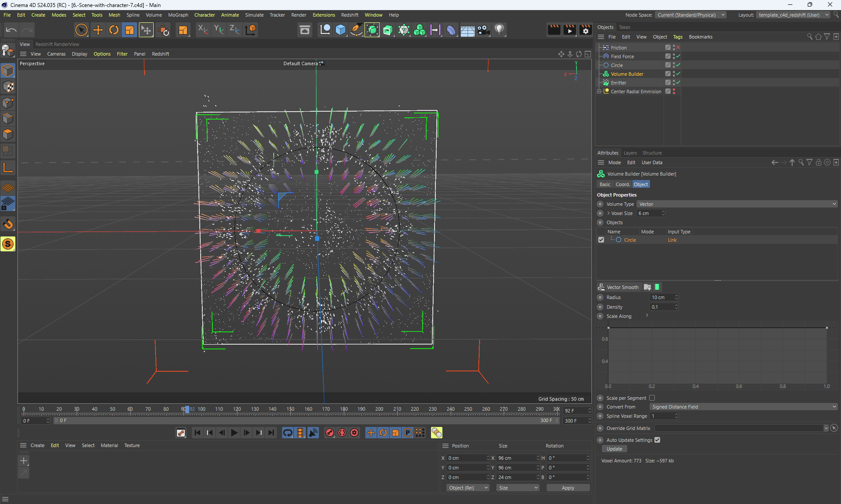Screen dimensions: 841x504
Task: Toggle the Circle object checkbox in Objects list
Action: [x=601, y=240]
